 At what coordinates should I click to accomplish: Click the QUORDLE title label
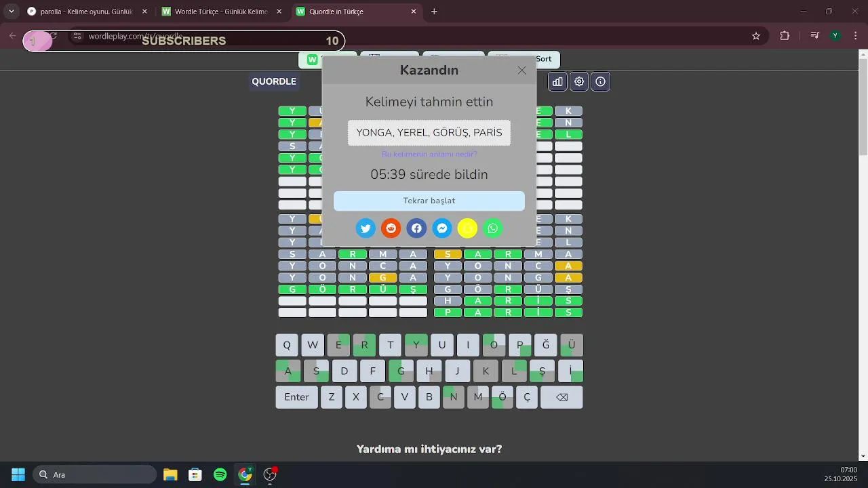(x=274, y=81)
